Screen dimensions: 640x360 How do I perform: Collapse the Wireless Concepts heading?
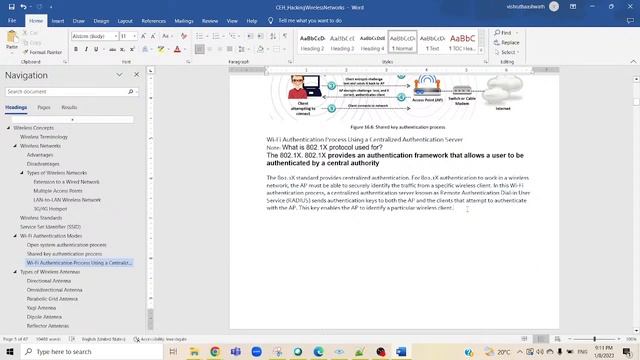coord(8,128)
